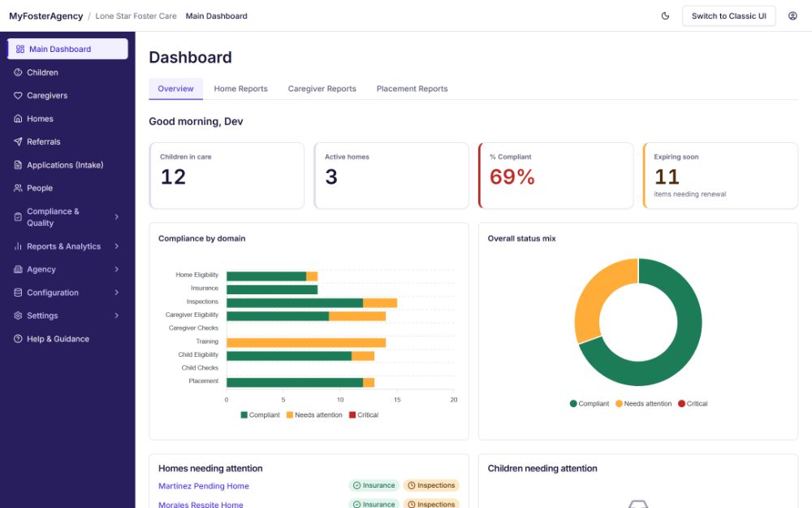Screen dimensions: 812x508
Task: Click the Help & Guidance question icon
Action: 18,339
